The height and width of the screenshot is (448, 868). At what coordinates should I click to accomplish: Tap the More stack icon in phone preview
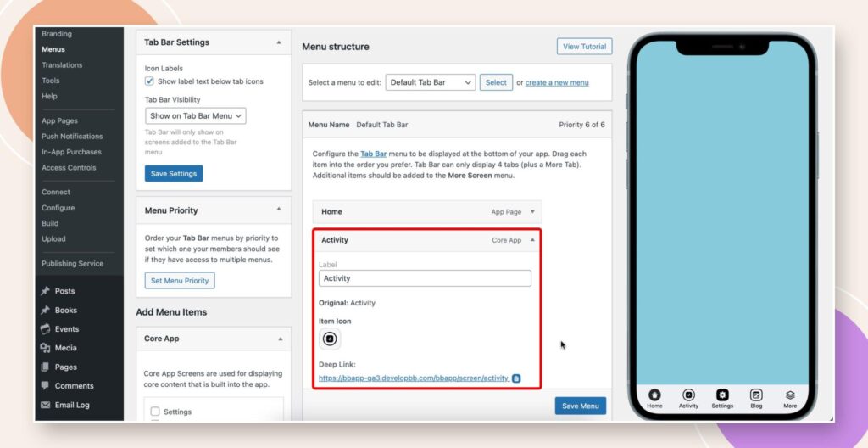[x=790, y=395]
